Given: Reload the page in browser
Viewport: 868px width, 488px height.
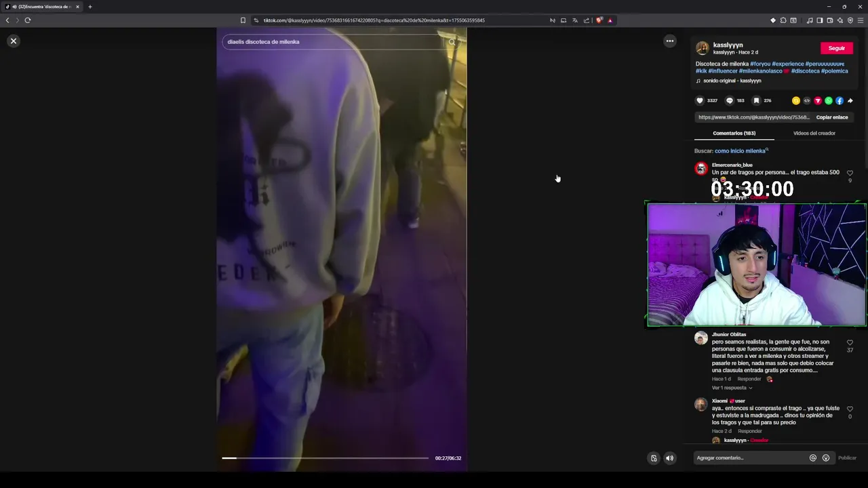Looking at the screenshot, I should click(x=28, y=20).
